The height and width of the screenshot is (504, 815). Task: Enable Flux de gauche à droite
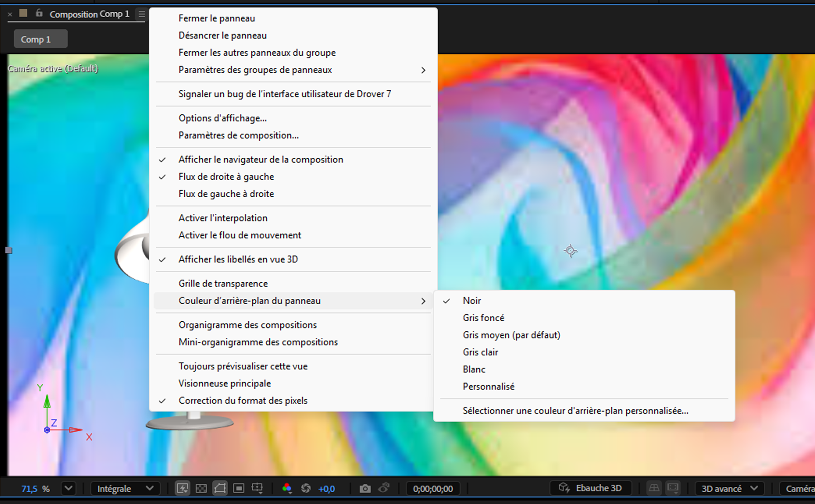[x=226, y=194]
